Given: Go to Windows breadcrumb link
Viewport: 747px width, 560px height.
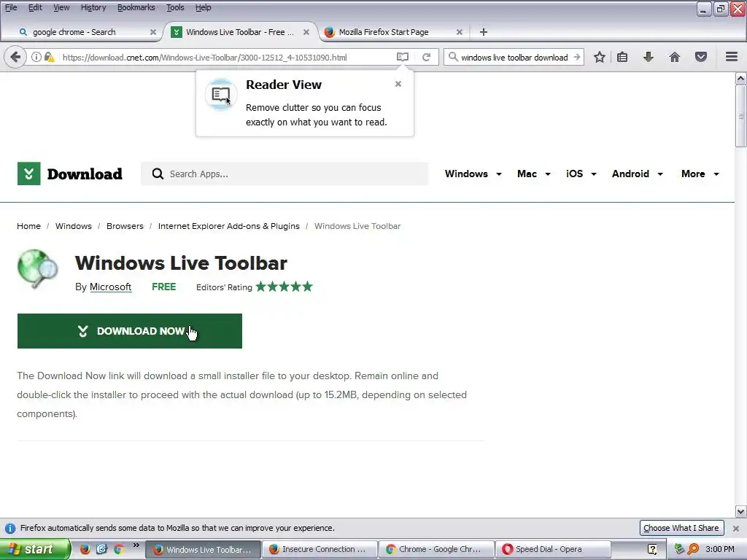Looking at the screenshot, I should point(74,226).
